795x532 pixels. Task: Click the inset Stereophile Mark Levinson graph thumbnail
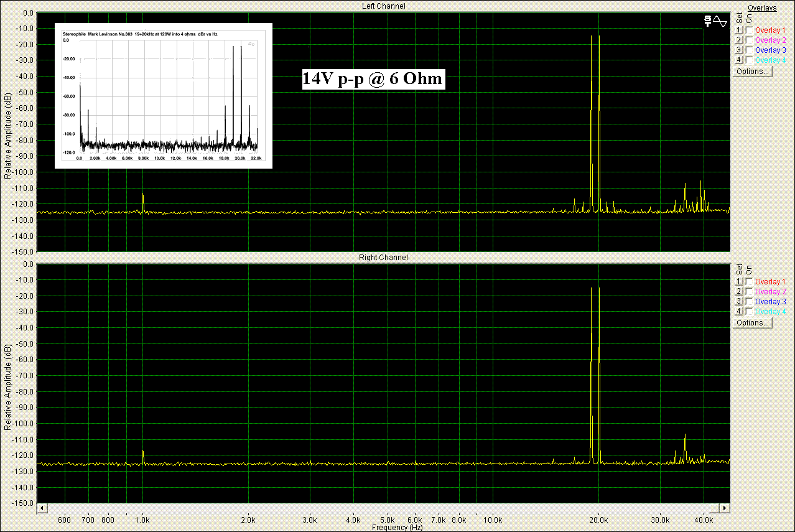tap(164, 95)
